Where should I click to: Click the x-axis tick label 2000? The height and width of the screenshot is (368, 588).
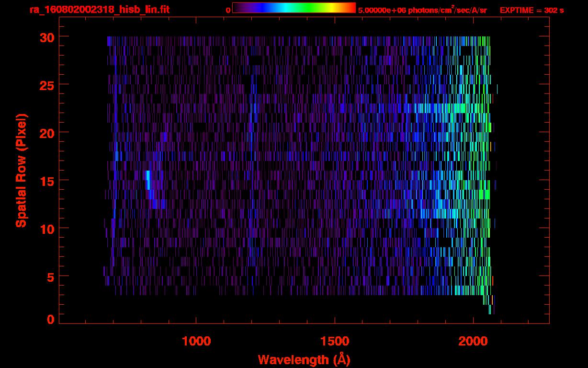[x=473, y=341]
